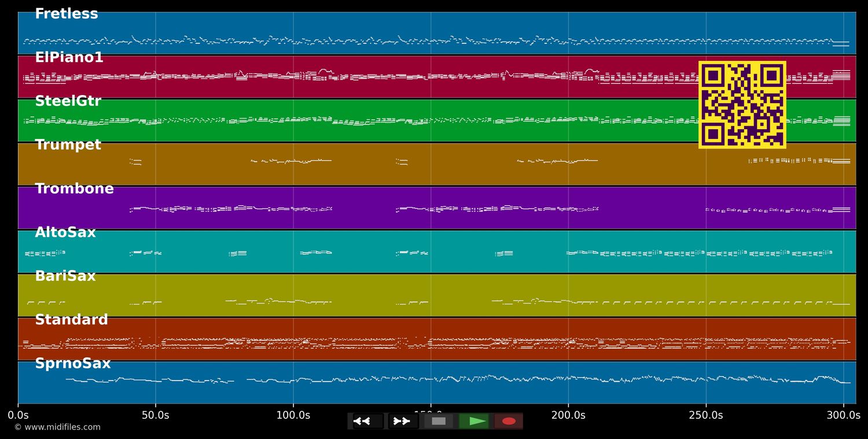Select the SprnoSax track label
The width and height of the screenshot is (868, 439).
(72, 364)
